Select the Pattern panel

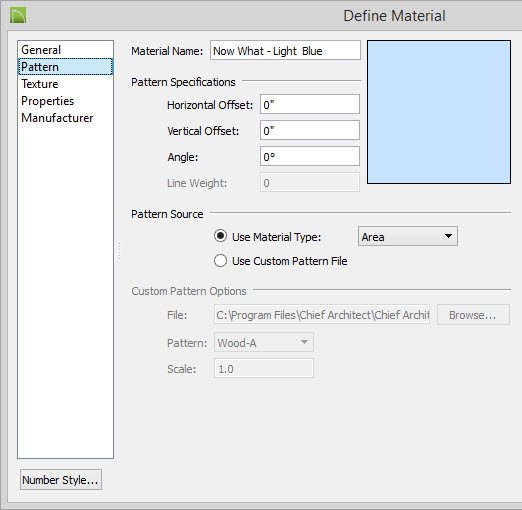tap(65, 67)
